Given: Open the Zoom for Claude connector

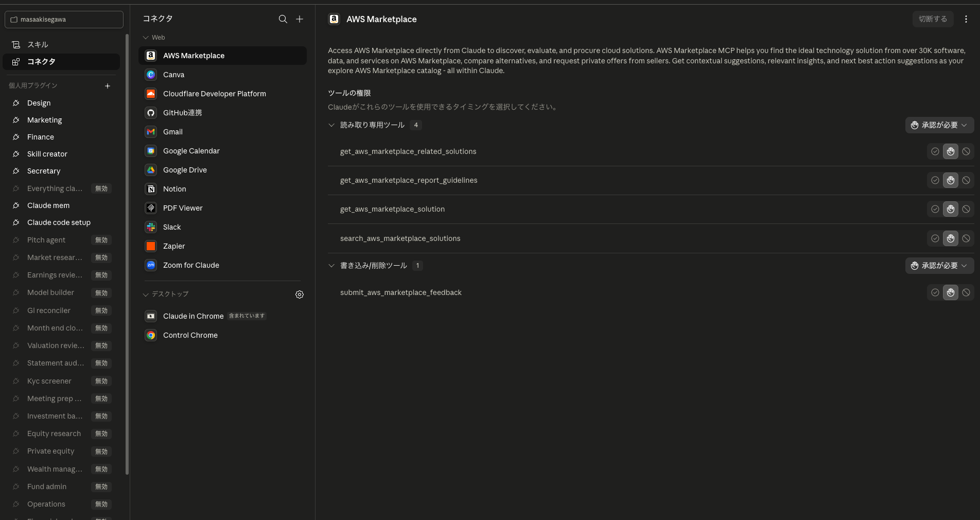Looking at the screenshot, I should pos(222,265).
